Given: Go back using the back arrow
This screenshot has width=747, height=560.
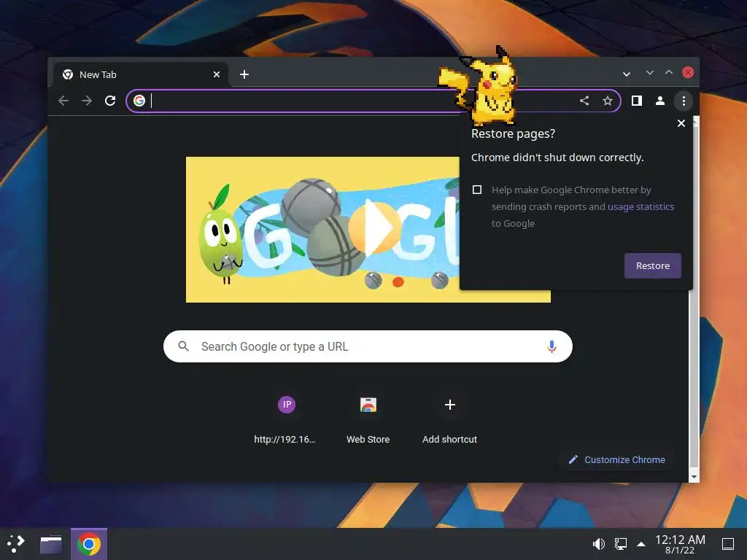Looking at the screenshot, I should (x=63, y=101).
